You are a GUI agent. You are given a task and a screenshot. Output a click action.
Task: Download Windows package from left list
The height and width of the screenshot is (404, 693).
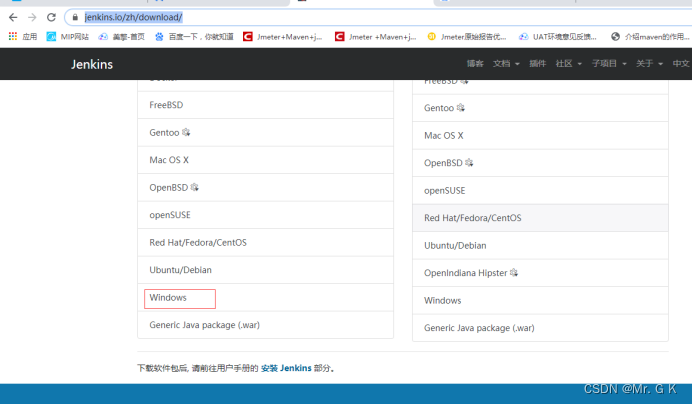265,297
